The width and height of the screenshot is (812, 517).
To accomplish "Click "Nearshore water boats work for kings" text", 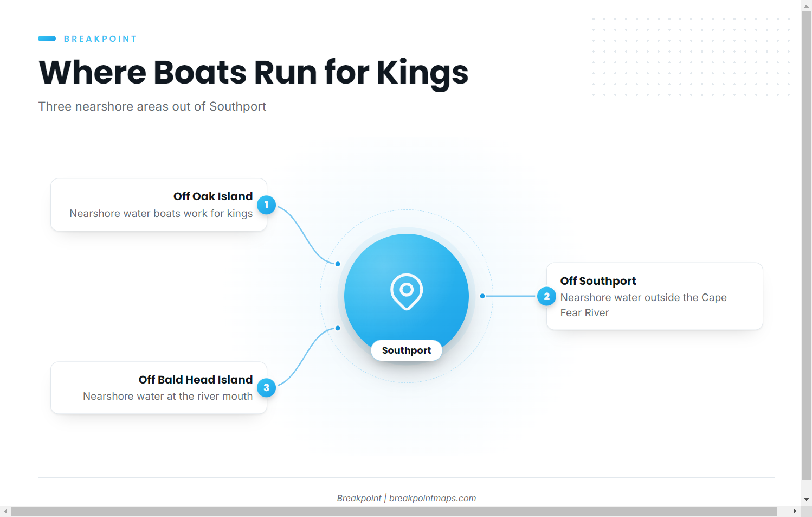I will (x=161, y=214).
